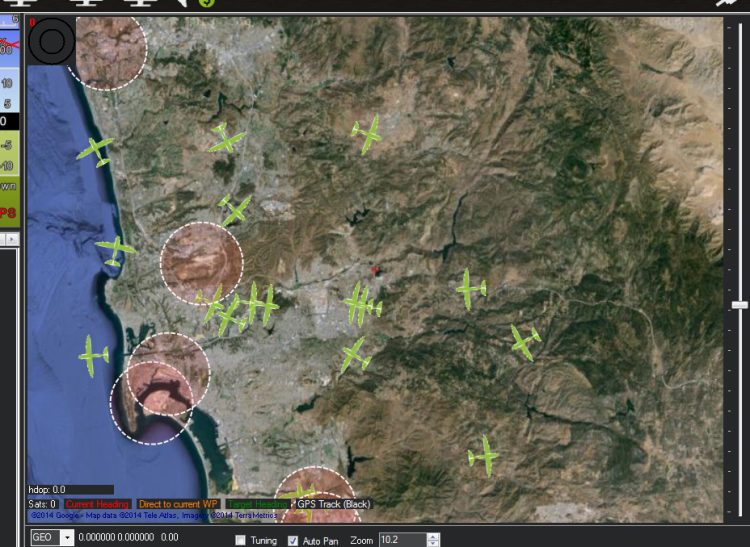Click the aircraft icon in the bottom-right map area
The width and height of the screenshot is (750, 547).
coord(484,455)
